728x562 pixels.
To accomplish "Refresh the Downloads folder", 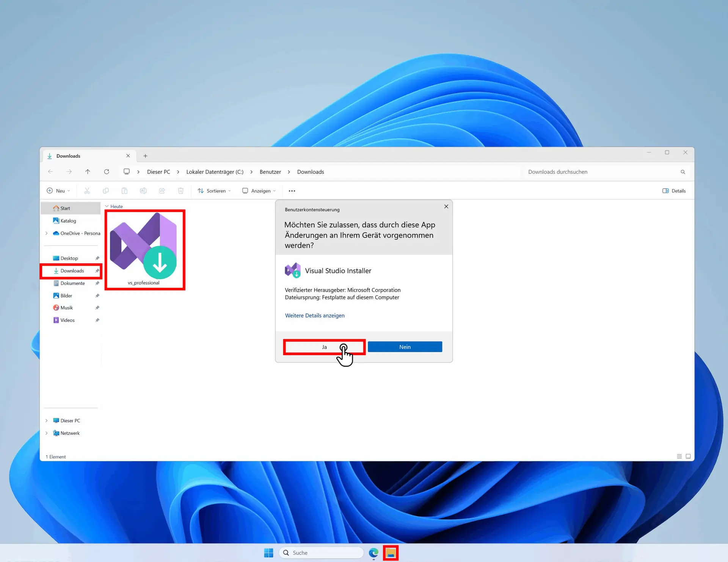I will 107,172.
